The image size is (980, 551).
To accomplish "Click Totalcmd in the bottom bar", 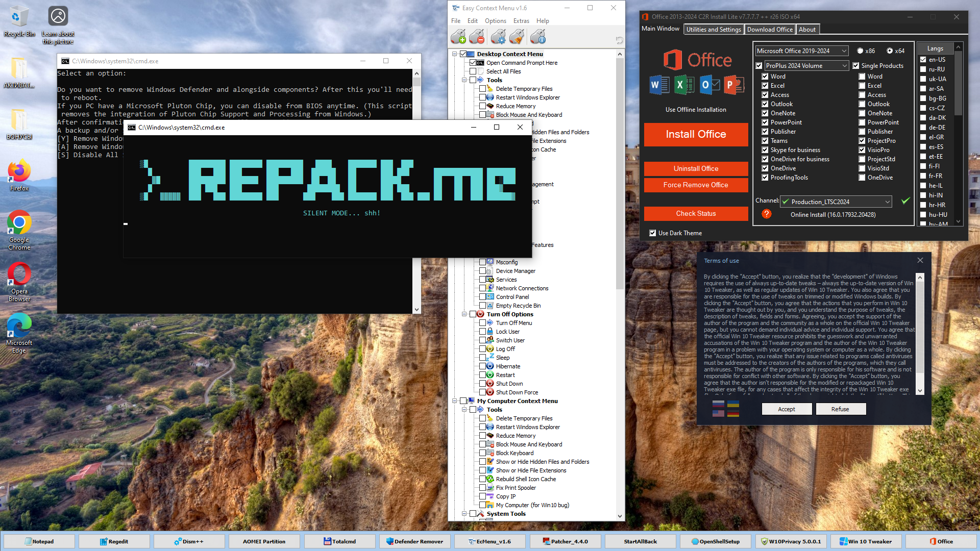I will [x=339, y=541].
